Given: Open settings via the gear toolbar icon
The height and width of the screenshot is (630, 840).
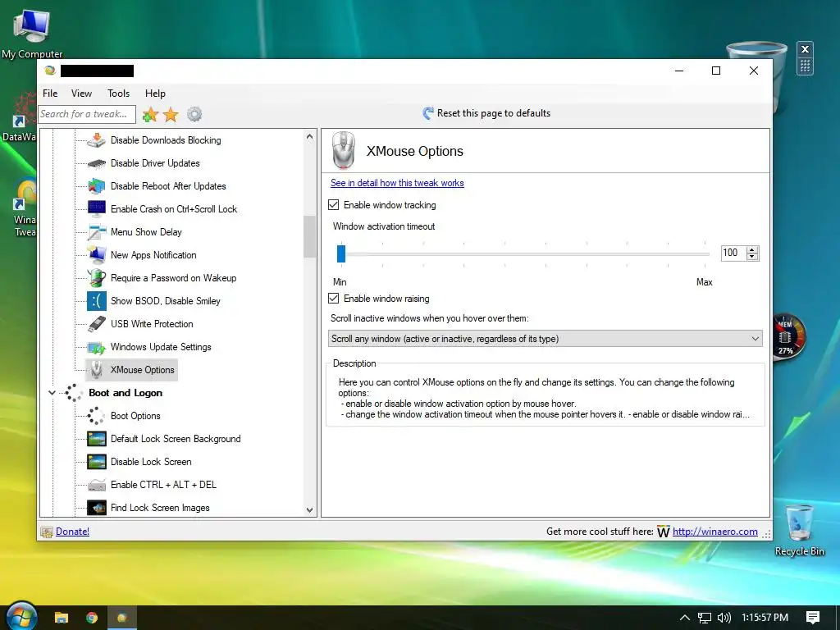Looking at the screenshot, I should (x=194, y=114).
